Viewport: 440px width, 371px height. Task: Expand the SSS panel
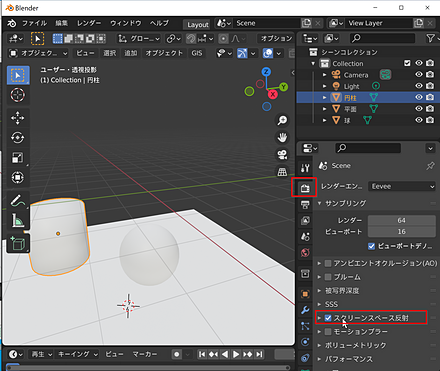tap(319, 304)
